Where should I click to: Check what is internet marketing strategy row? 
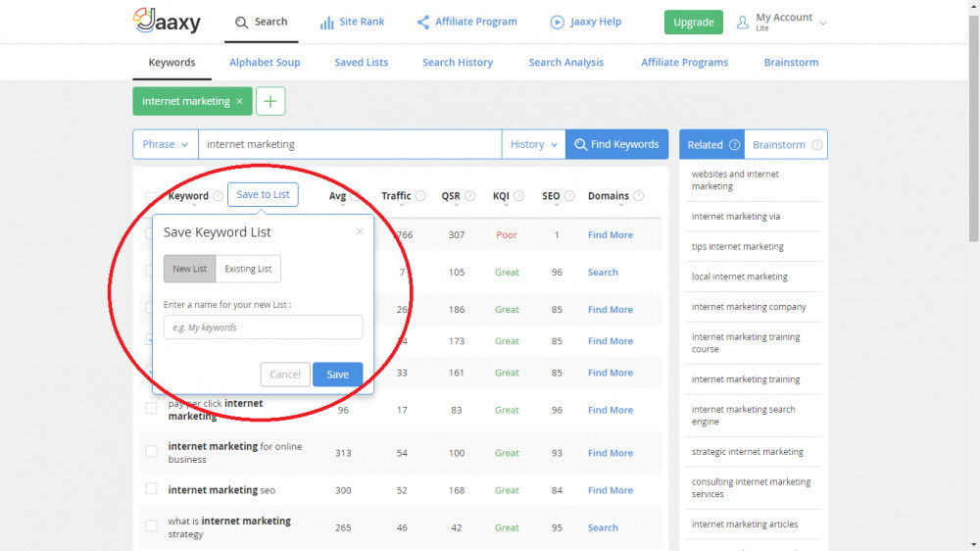point(151,526)
